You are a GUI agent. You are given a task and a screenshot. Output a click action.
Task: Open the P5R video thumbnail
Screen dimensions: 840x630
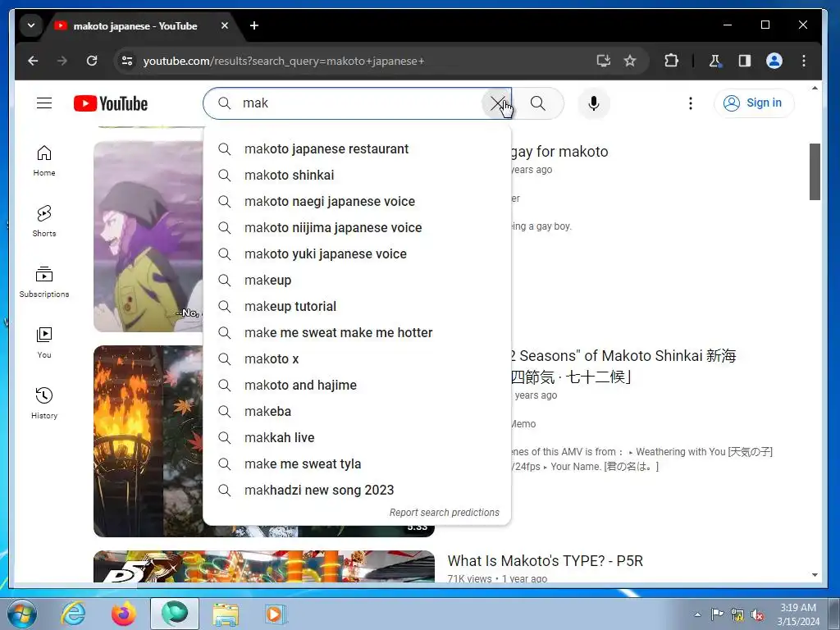[263, 566]
